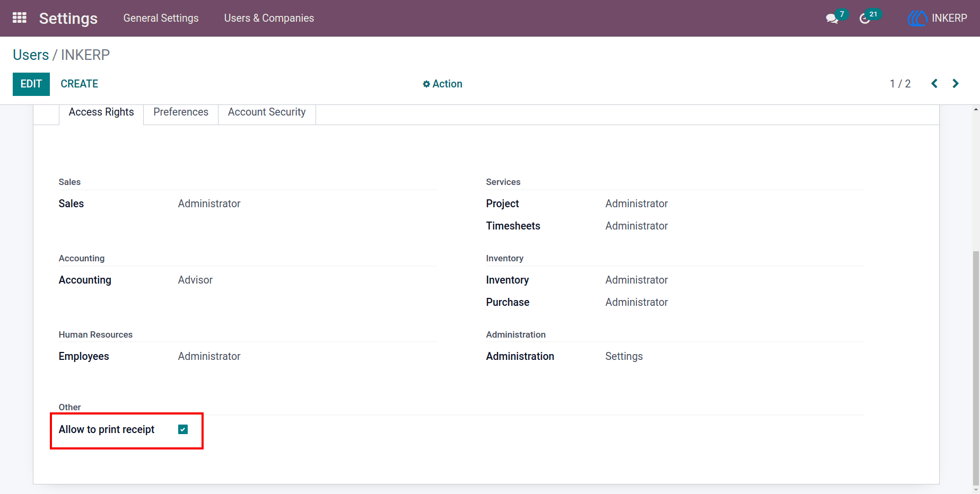Click the Purchase Administrator value
Image resolution: width=980 pixels, height=494 pixels.
coord(637,302)
